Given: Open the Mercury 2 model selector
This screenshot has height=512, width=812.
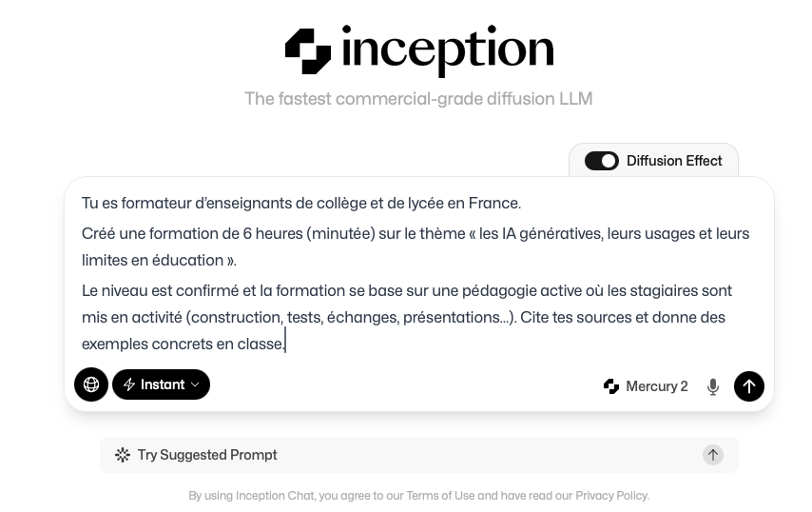Looking at the screenshot, I should [656, 386].
